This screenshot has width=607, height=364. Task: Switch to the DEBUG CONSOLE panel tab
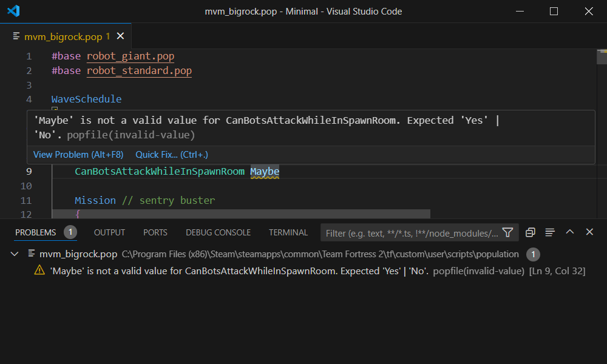[x=219, y=232]
